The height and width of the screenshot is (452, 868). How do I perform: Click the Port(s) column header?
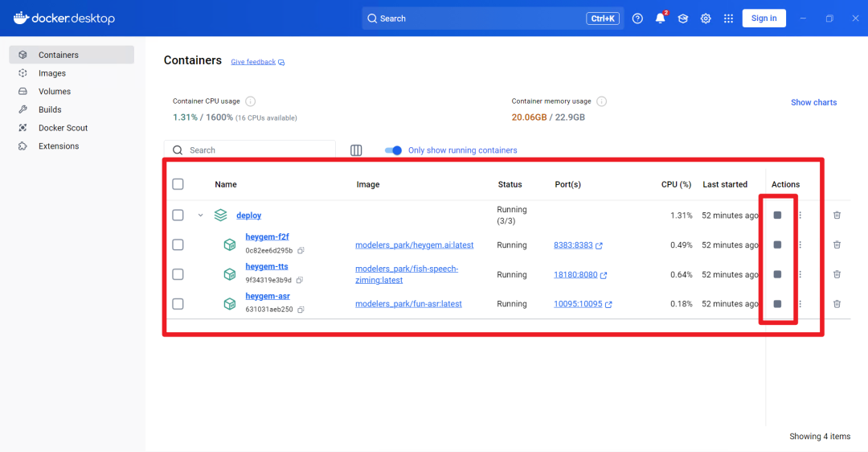(568, 184)
